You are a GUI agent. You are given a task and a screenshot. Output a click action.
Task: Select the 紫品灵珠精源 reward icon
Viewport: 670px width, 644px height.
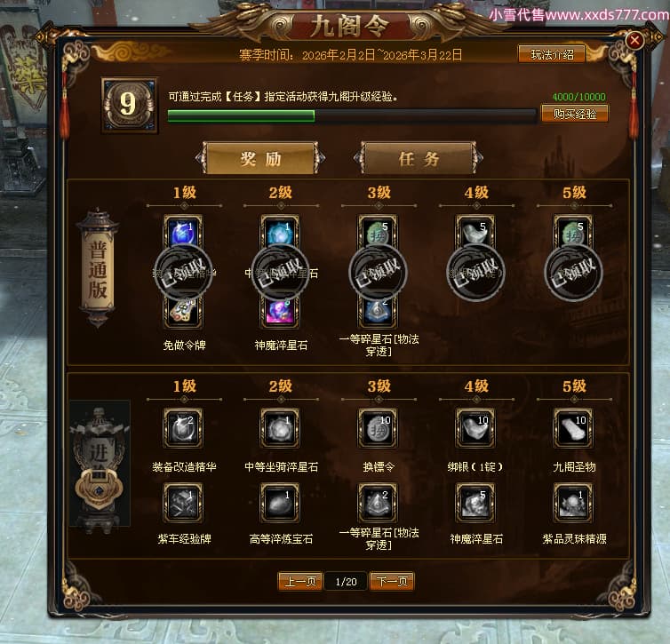pos(573,502)
